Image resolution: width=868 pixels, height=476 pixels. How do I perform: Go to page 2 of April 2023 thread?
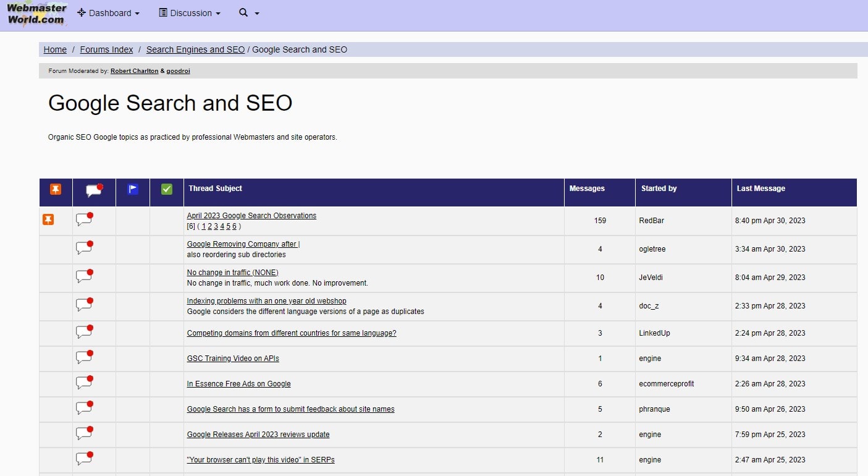pos(209,226)
